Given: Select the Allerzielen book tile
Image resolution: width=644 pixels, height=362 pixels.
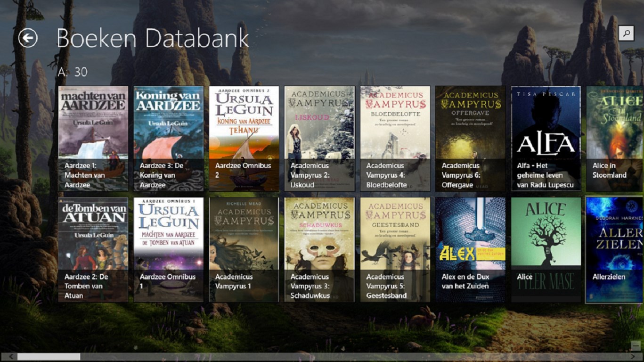Looking at the screenshot, I should pos(615,250).
